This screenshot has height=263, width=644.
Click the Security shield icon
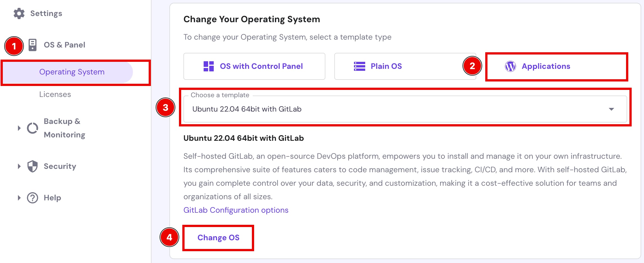(32, 166)
